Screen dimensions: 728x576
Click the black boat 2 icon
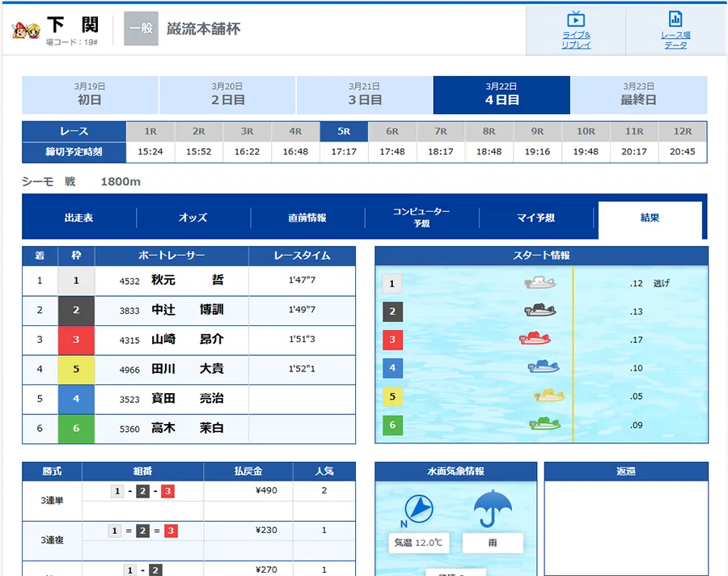540,311
